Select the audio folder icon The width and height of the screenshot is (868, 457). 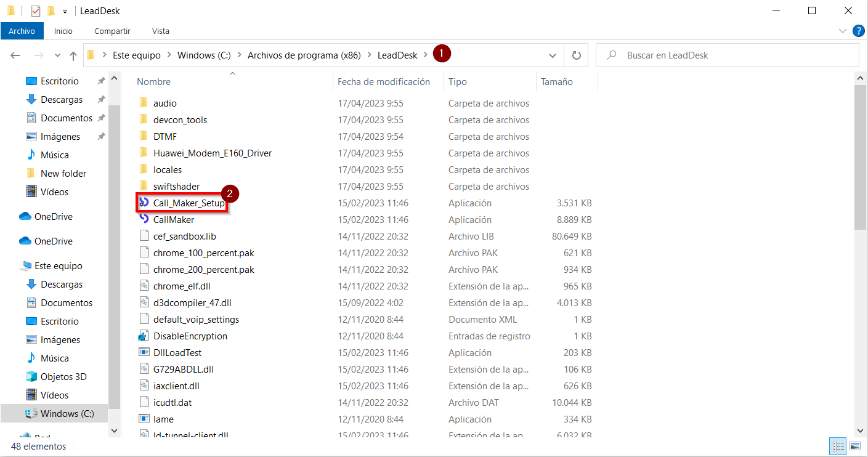[x=144, y=103]
